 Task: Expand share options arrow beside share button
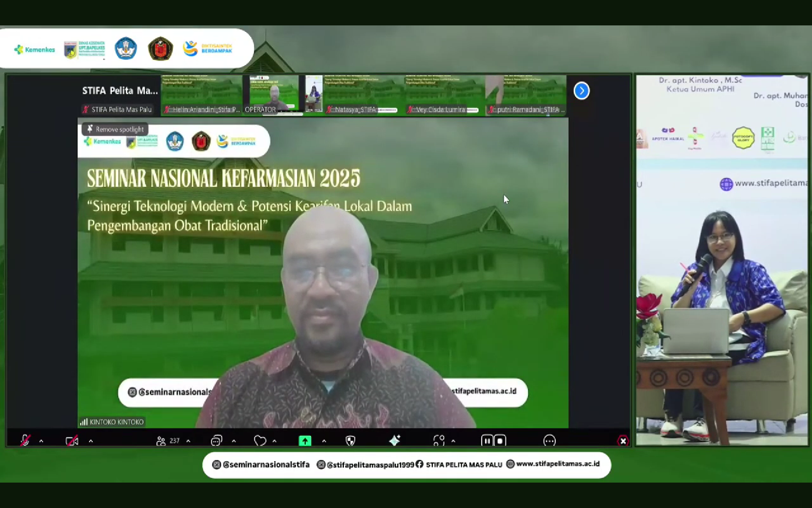coord(324,441)
